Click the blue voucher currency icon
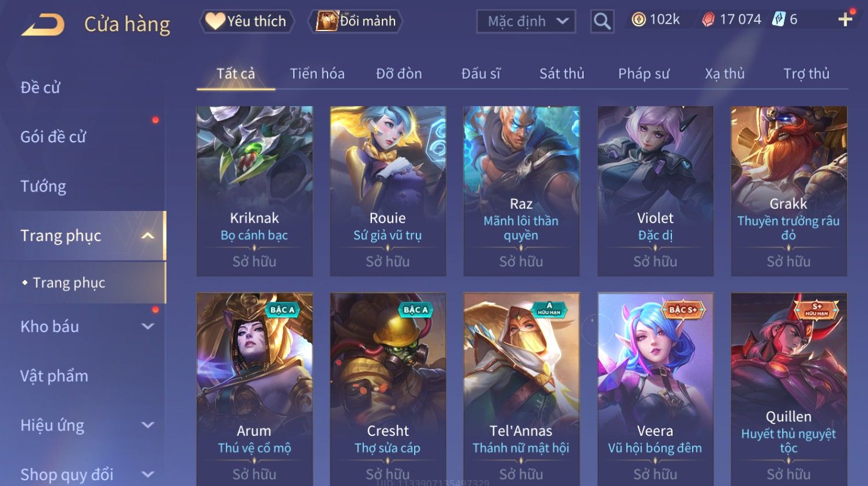Screen dimensions: 868x486 [x=779, y=20]
